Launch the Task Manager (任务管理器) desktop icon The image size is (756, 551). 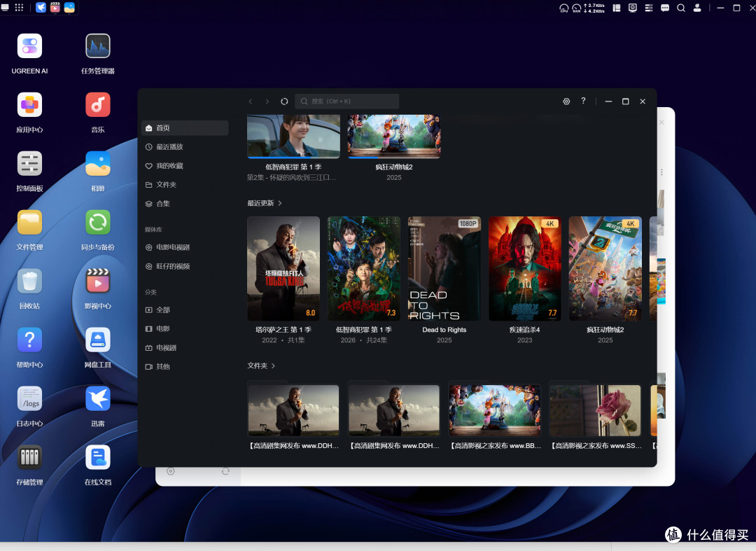pos(98,46)
